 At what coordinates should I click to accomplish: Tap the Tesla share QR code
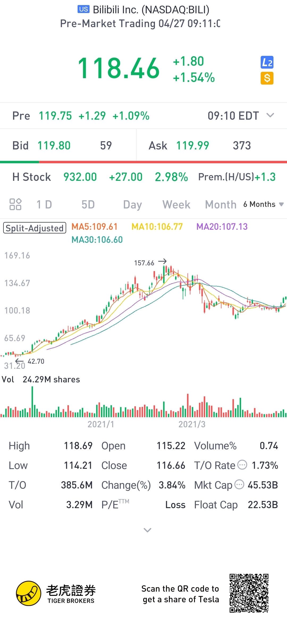[x=249, y=593]
